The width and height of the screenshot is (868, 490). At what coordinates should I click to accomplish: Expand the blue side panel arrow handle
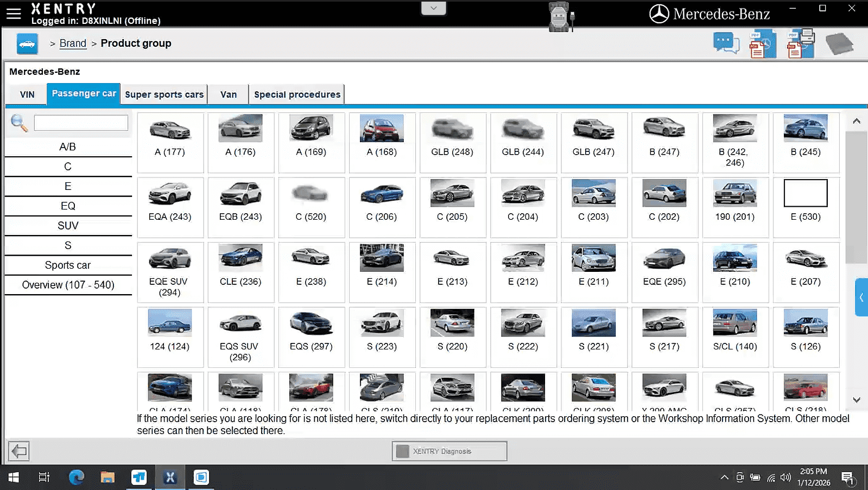(861, 297)
